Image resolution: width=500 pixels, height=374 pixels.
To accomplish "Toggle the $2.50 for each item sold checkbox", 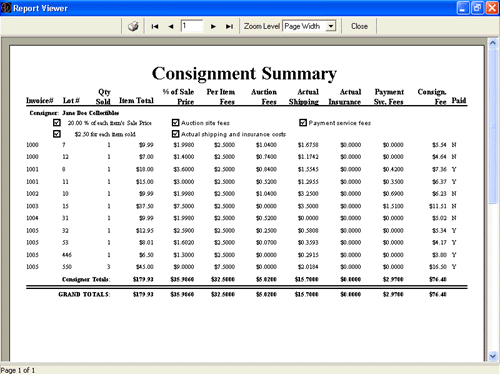I will (57, 134).
